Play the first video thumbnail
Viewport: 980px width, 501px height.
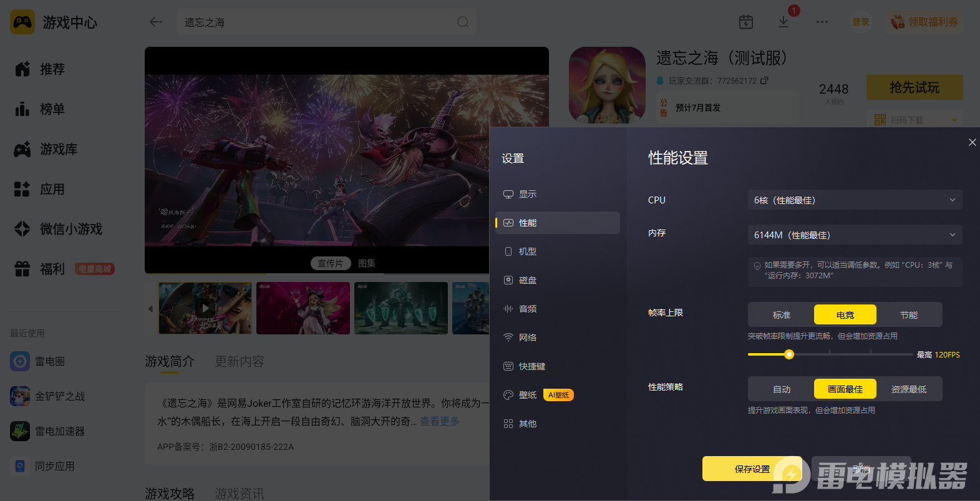(x=205, y=308)
